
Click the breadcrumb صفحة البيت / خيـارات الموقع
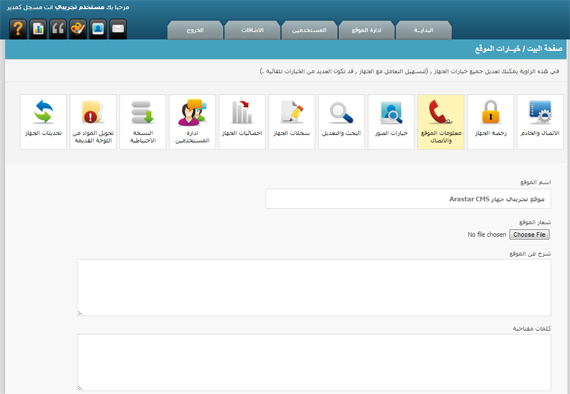pyautogui.click(x=518, y=49)
